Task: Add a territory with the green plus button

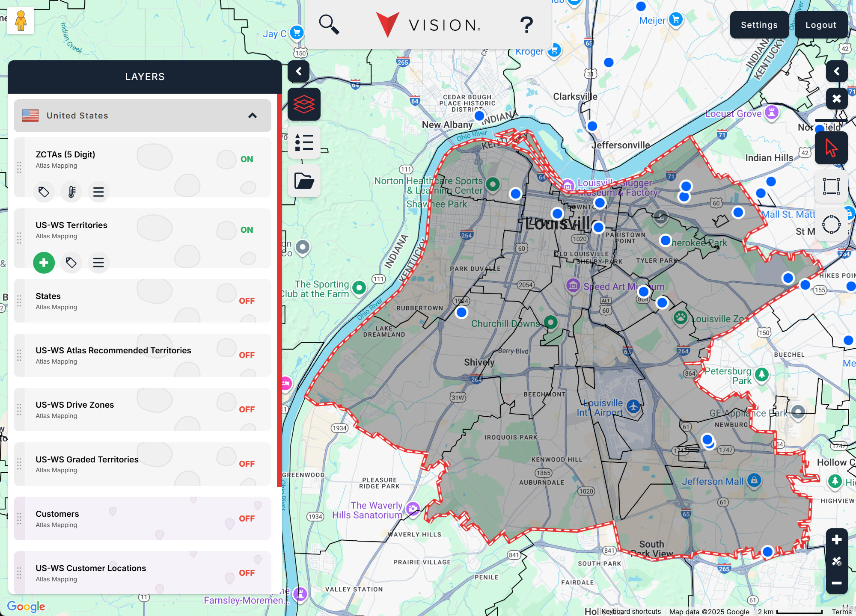Action: click(x=44, y=263)
